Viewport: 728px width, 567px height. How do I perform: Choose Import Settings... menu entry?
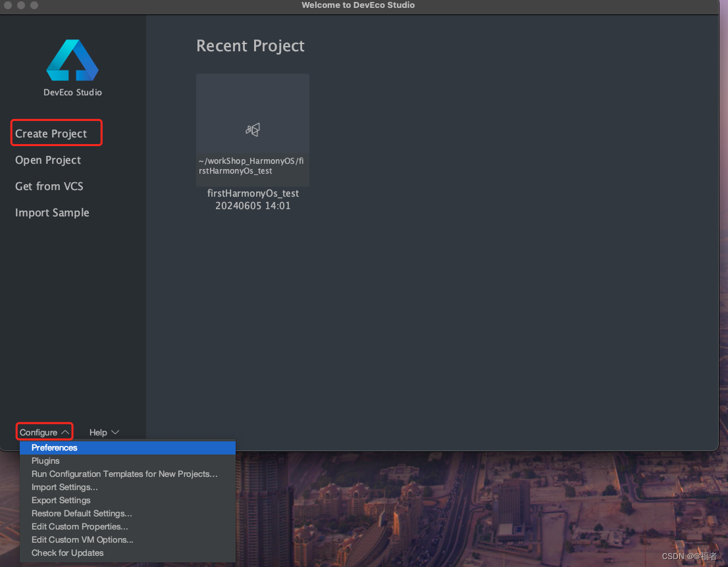pos(128,487)
